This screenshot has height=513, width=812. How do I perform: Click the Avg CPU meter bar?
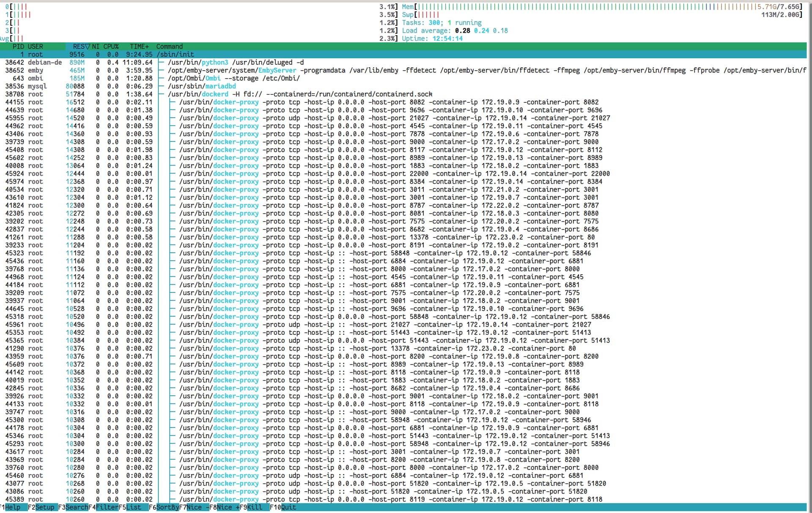(x=200, y=39)
